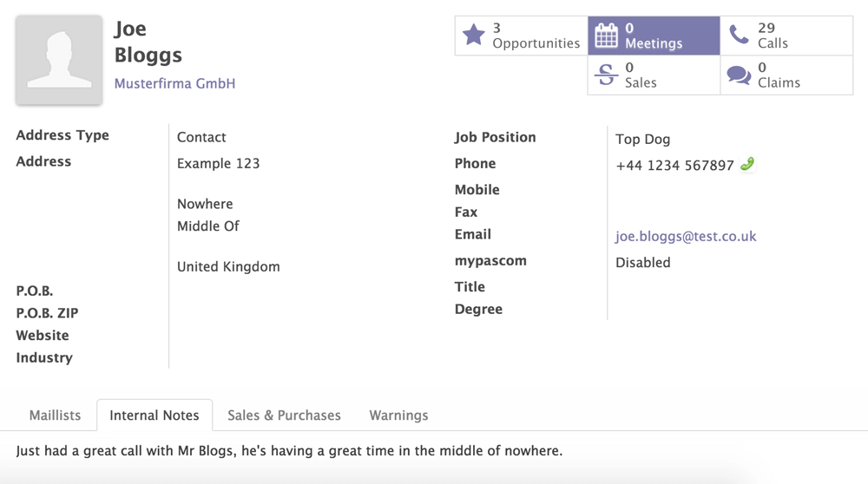Click the 0 Sales button label
Viewport: 868px width, 484px height.
pyautogui.click(x=641, y=75)
